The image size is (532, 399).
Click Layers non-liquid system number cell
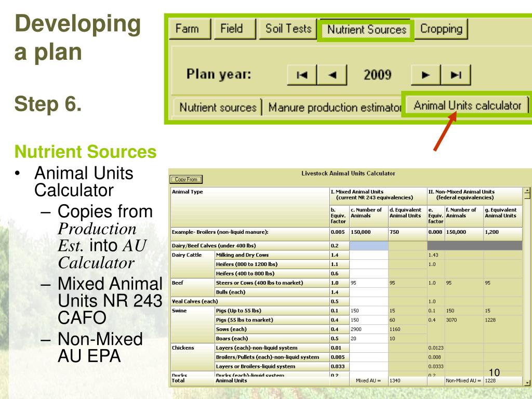point(369,348)
